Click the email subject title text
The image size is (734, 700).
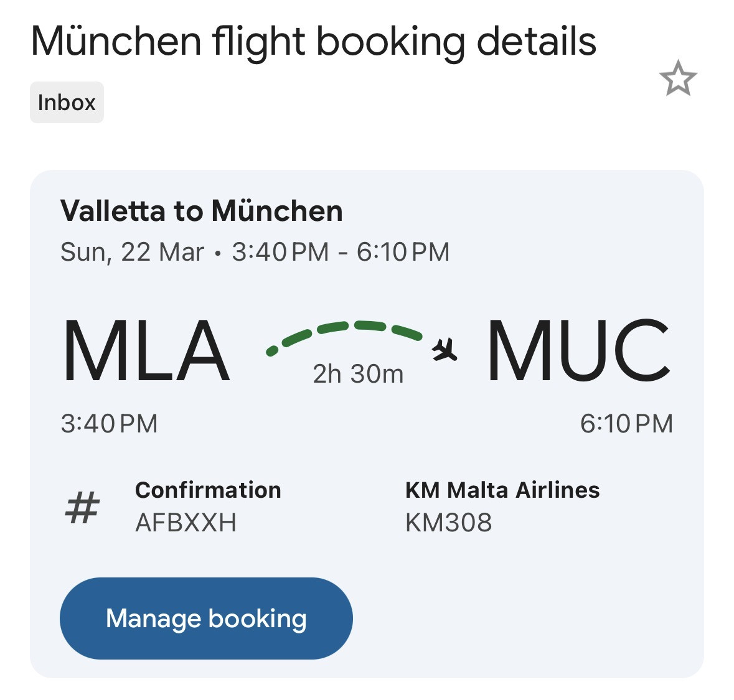click(313, 42)
